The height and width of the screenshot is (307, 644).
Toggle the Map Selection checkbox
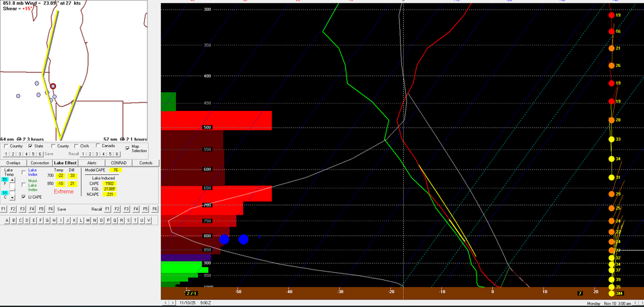(128, 148)
